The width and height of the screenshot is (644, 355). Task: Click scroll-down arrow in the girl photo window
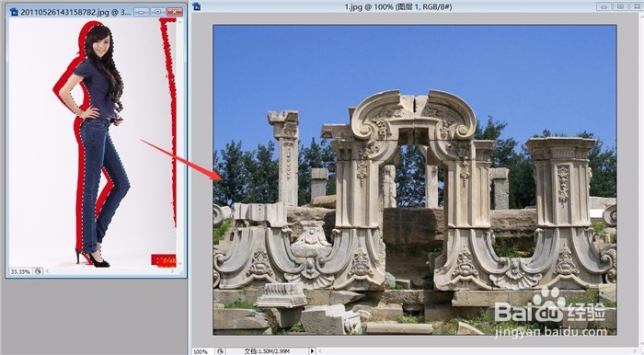click(x=180, y=263)
